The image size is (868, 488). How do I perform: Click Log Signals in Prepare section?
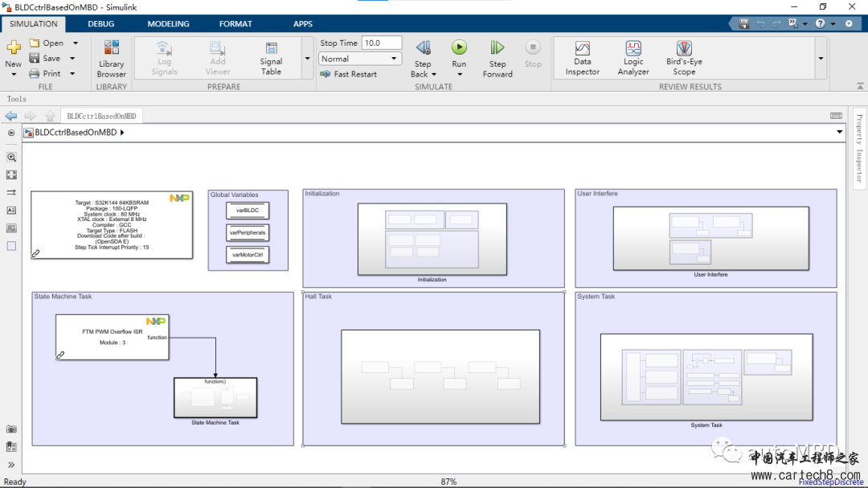pos(165,59)
